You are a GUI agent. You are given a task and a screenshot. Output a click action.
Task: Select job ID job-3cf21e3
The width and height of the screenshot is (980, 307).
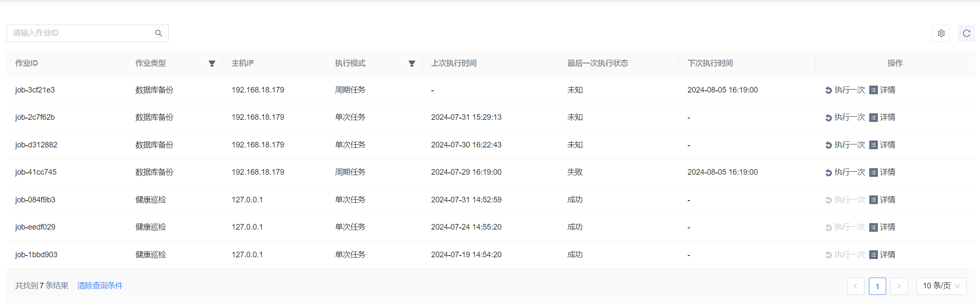point(35,90)
